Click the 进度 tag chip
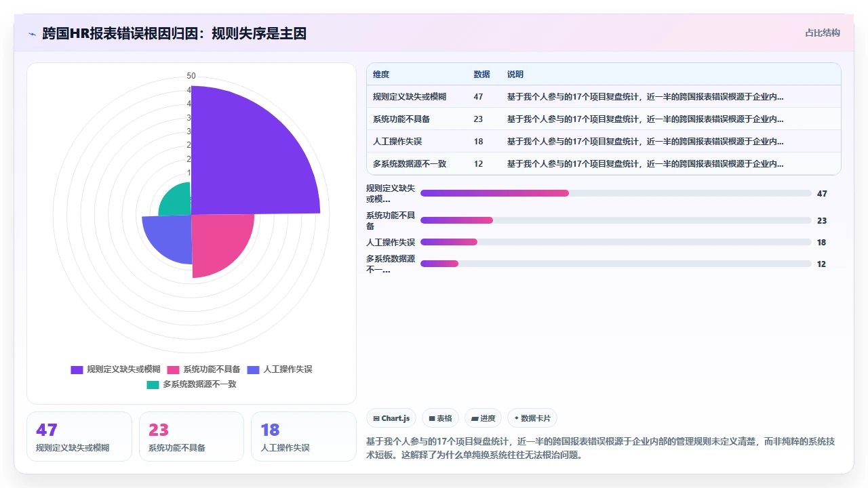Image resolution: width=868 pixels, height=488 pixels. tap(484, 418)
